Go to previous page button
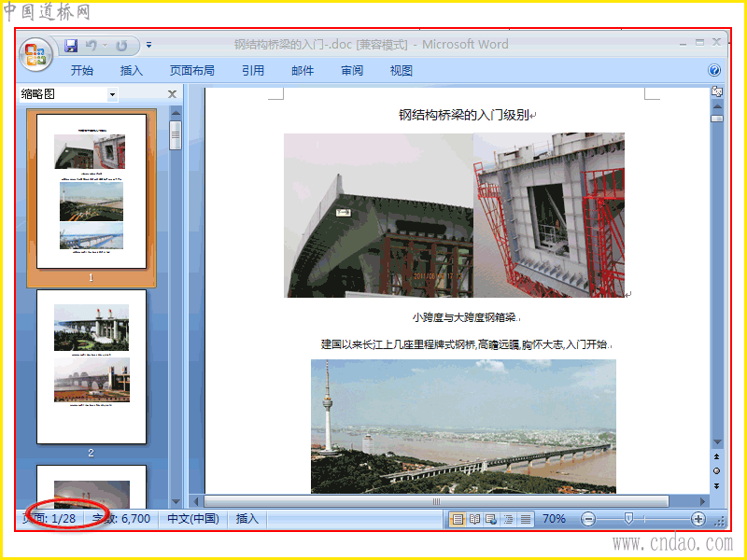This screenshot has height=560, width=747. coord(716,456)
